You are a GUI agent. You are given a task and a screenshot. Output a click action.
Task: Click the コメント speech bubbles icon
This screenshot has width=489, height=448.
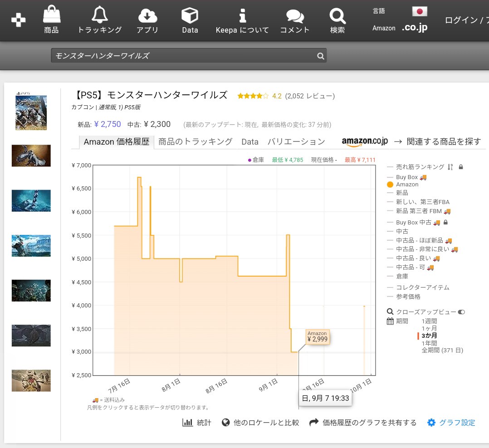pos(295,16)
